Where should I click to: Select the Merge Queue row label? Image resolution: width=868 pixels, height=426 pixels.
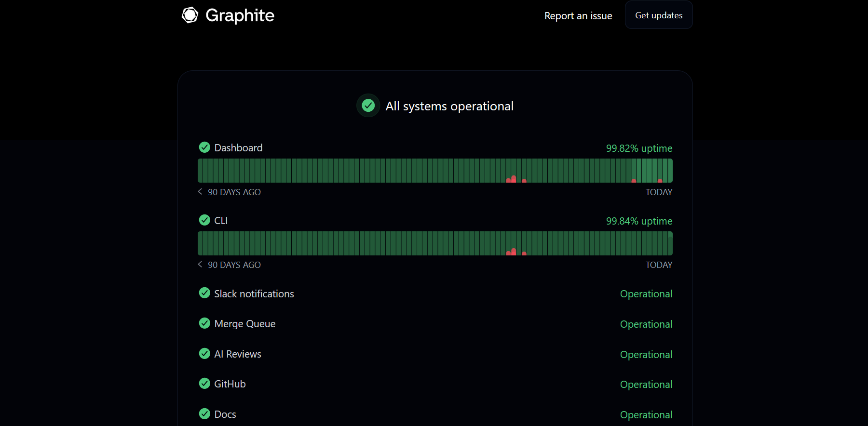point(245,324)
